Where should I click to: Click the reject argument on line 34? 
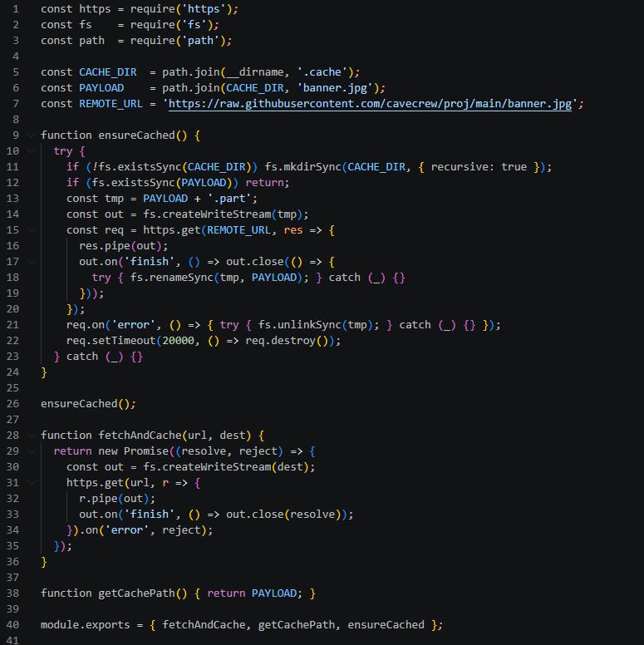click(x=181, y=530)
